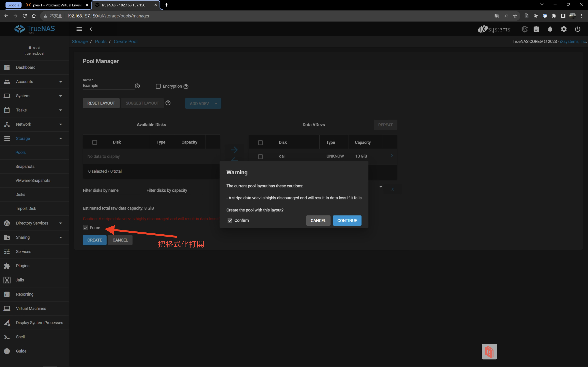Collapse sidebar with the left chevron icon
The height and width of the screenshot is (367, 588).
click(91, 29)
